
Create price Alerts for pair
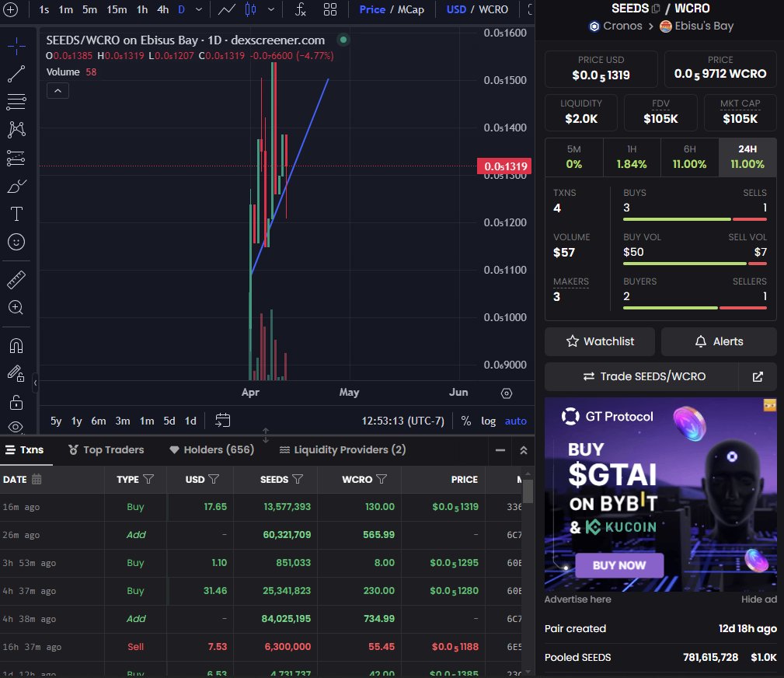(x=719, y=341)
